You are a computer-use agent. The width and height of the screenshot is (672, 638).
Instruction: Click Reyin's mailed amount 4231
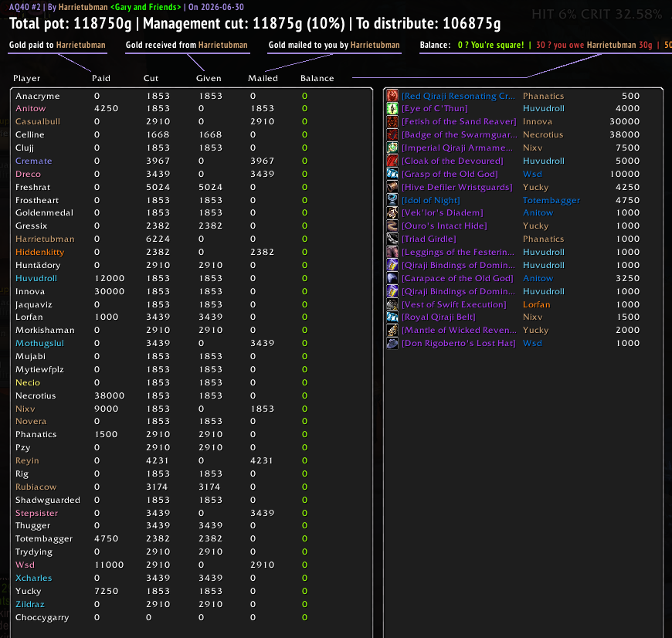click(x=262, y=460)
